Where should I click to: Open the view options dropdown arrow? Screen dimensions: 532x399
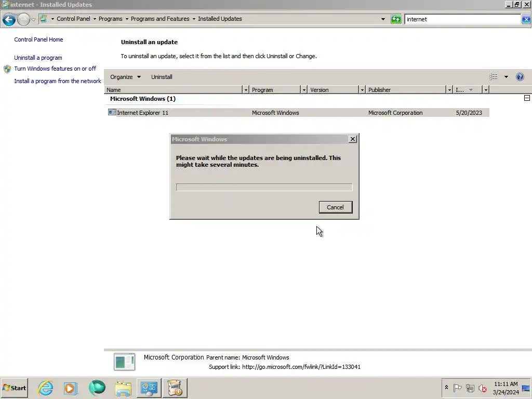[x=506, y=77]
